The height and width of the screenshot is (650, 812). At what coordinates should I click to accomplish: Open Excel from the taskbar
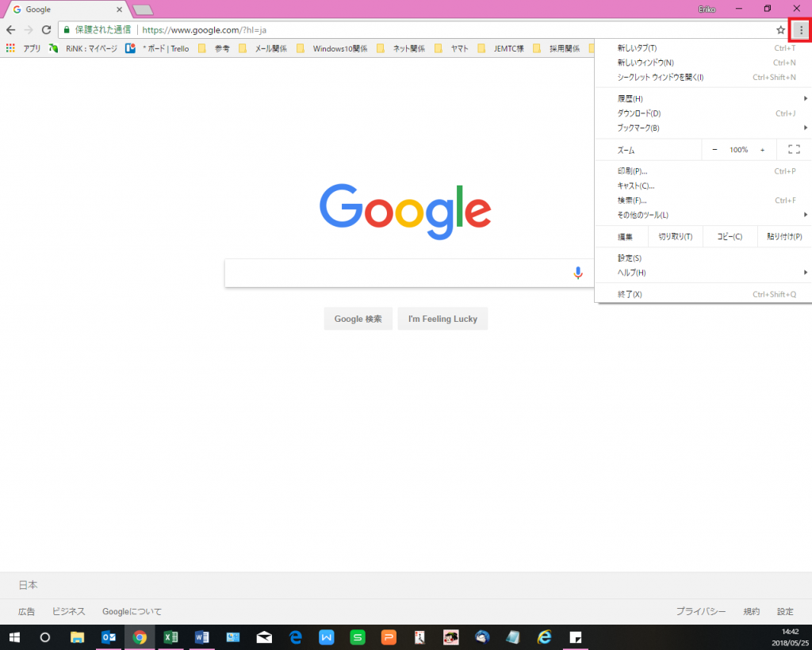click(170, 637)
